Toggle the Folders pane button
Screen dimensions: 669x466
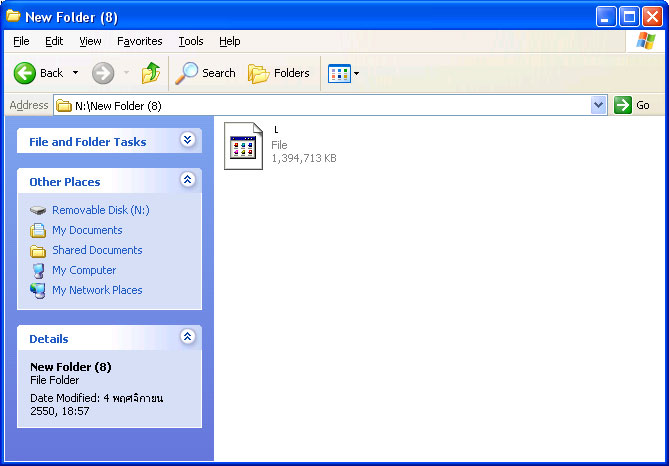tap(279, 73)
